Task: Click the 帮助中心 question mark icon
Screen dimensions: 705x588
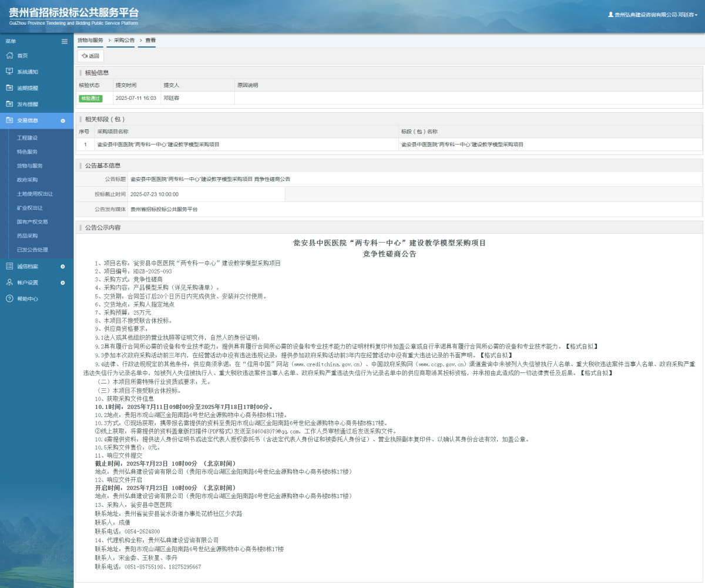Action: point(9,298)
